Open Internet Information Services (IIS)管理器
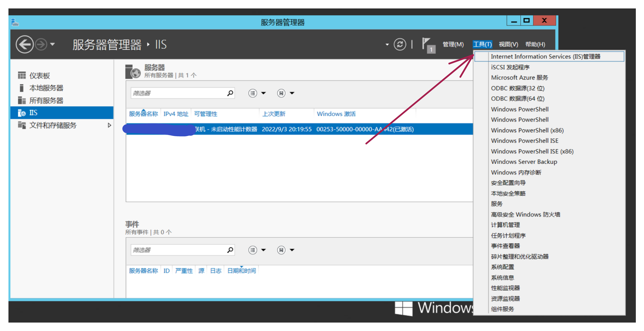Viewport: 644px width, 331px height. point(549,56)
